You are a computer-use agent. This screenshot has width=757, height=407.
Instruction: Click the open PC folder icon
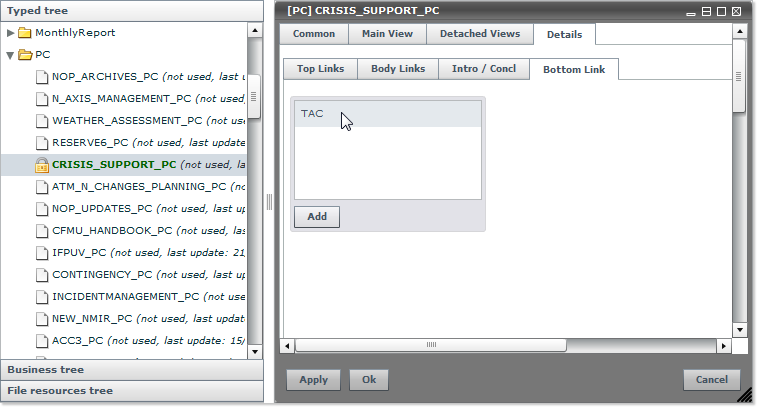[x=25, y=55]
